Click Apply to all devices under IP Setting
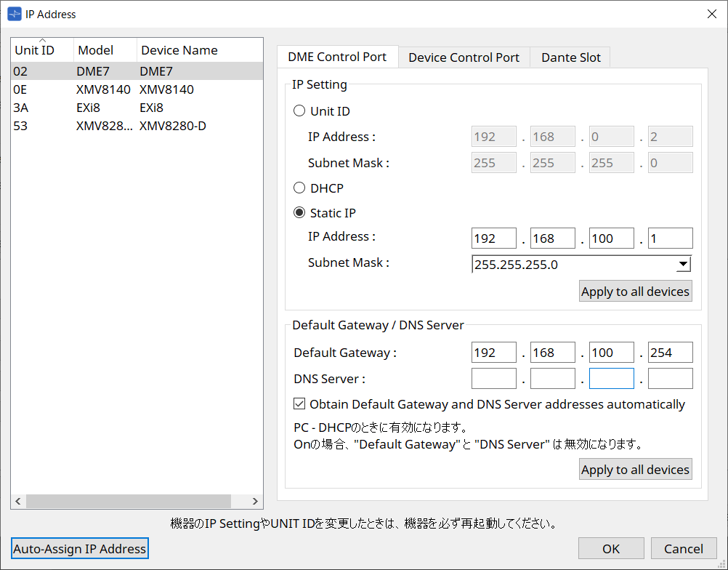The height and width of the screenshot is (570, 728). 635,291
